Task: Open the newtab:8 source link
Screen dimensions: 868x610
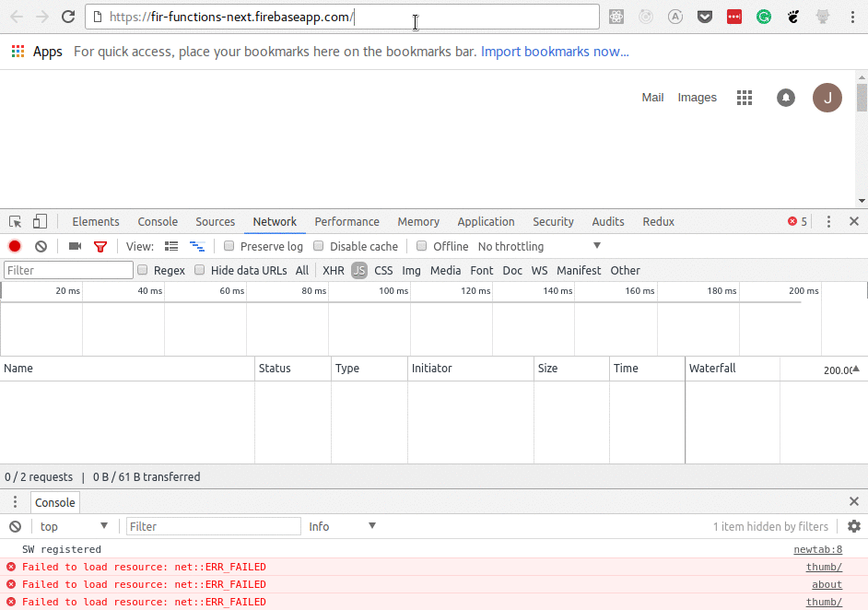Action: [817, 549]
